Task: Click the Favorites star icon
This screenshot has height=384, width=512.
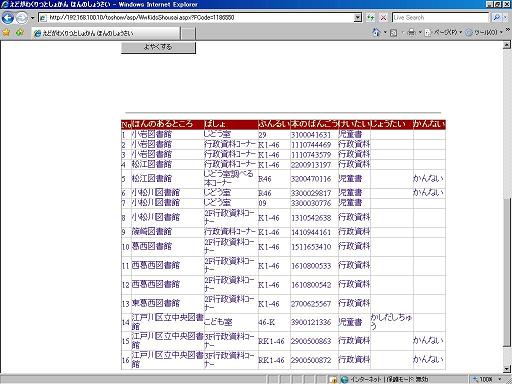Action: click(x=6, y=32)
